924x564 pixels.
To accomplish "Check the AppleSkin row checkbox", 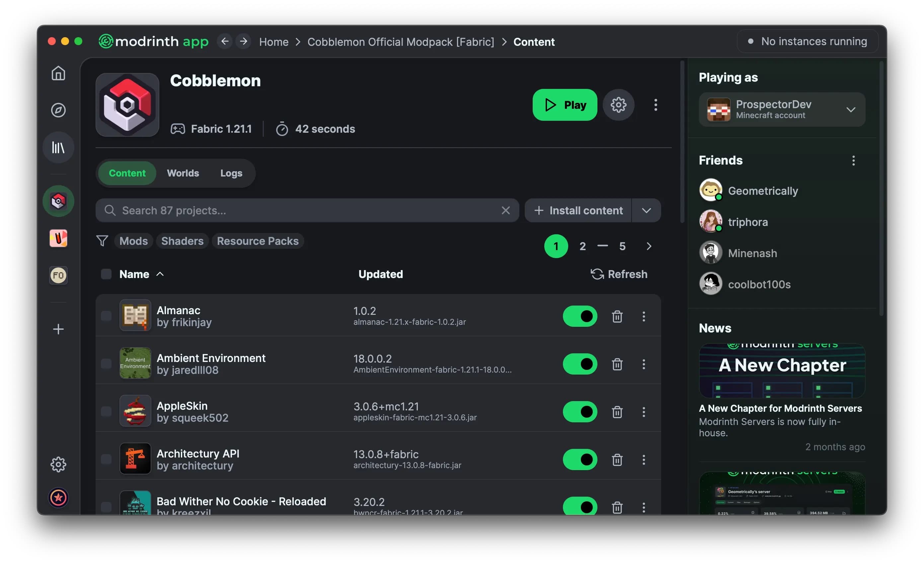I will [106, 412].
